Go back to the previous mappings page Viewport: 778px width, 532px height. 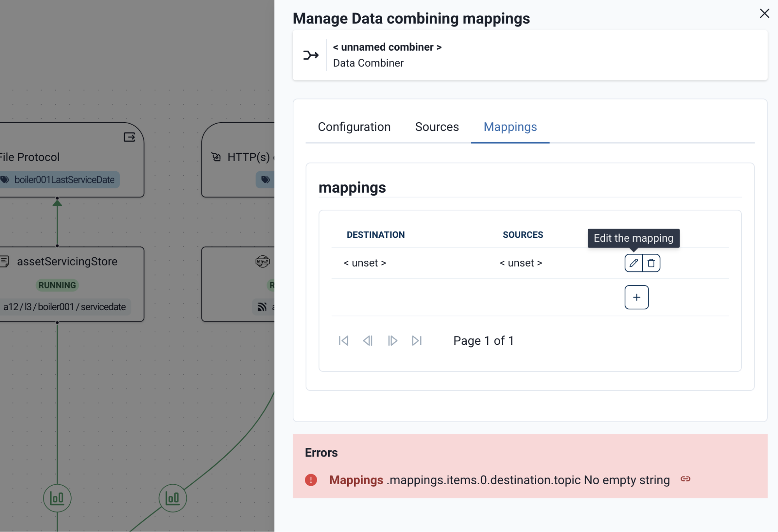tap(368, 341)
